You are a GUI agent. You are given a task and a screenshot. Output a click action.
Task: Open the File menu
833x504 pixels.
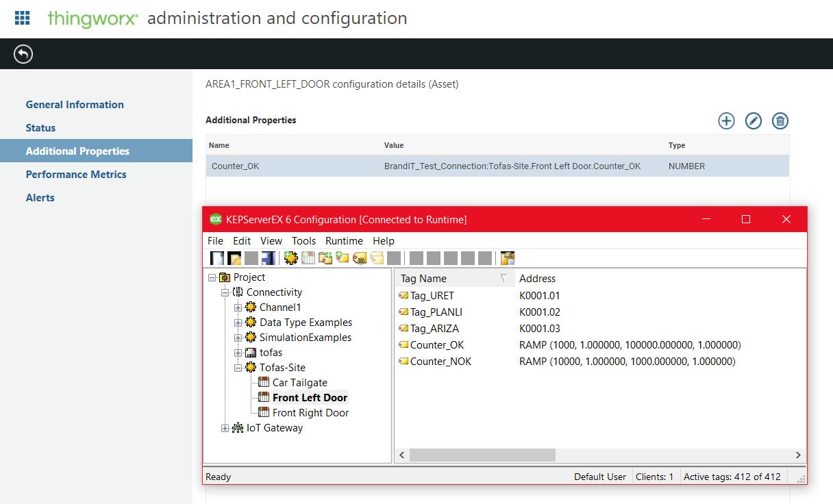coord(215,241)
